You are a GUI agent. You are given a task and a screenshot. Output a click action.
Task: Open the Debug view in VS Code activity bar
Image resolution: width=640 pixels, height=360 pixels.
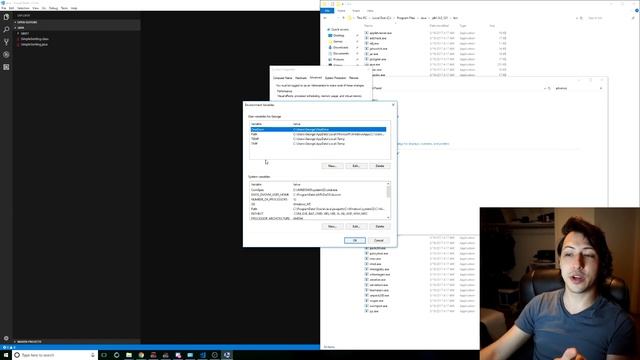(6, 54)
